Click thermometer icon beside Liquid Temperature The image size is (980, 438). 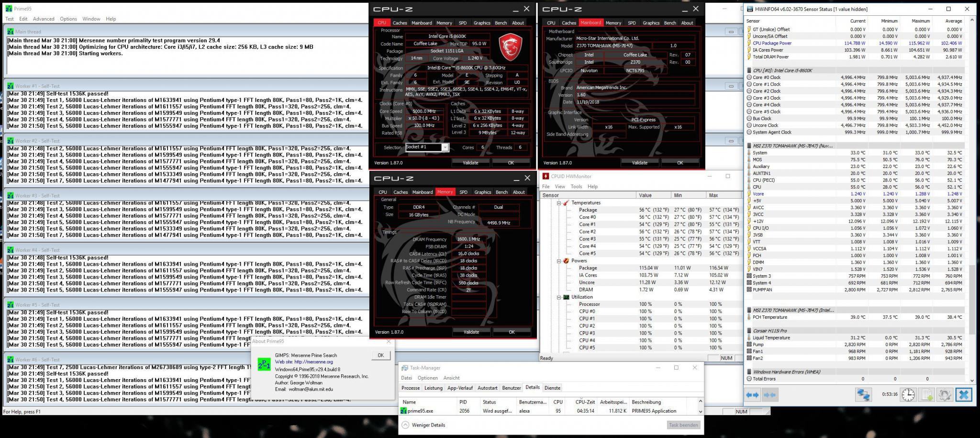tap(749, 338)
